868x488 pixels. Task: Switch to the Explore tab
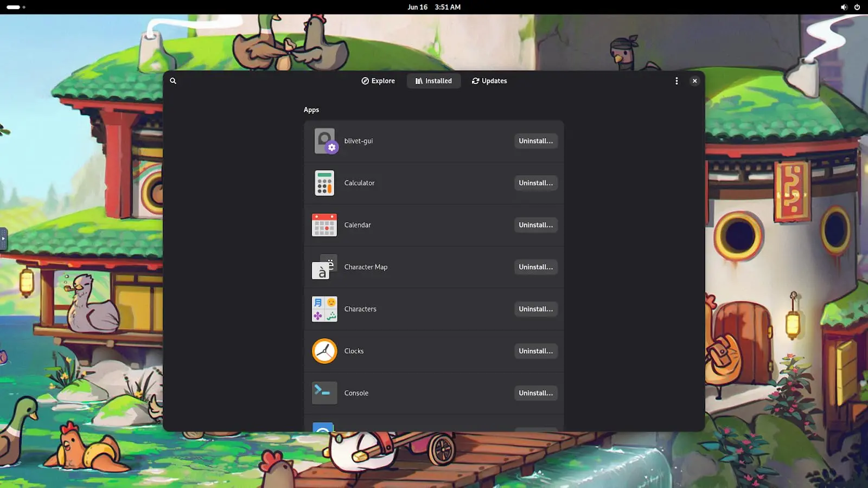(x=378, y=81)
